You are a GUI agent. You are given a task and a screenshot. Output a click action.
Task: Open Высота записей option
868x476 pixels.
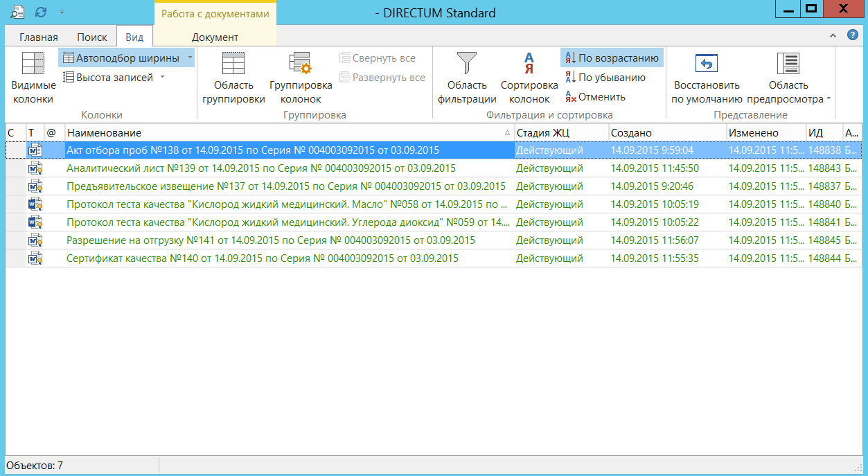(x=109, y=78)
